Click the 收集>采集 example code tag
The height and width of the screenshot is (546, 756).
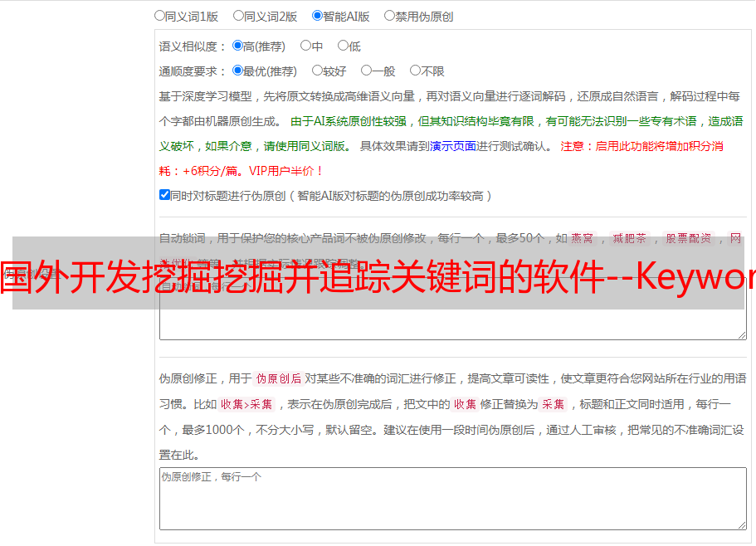coord(246,404)
